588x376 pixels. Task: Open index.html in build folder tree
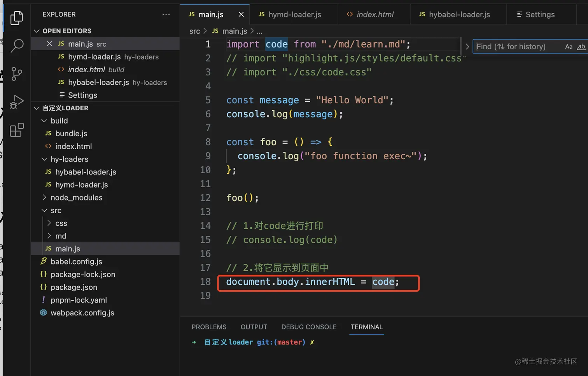pyautogui.click(x=105, y=146)
